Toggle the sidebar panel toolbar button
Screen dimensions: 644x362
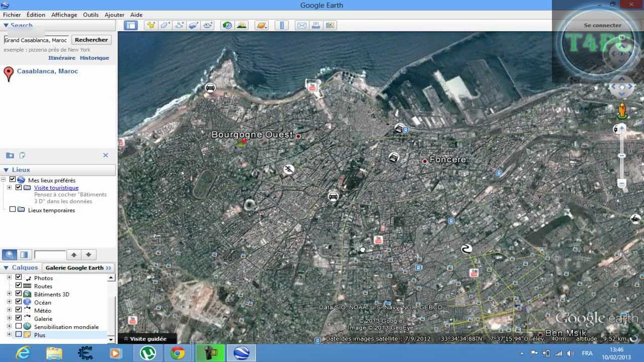click(x=131, y=25)
